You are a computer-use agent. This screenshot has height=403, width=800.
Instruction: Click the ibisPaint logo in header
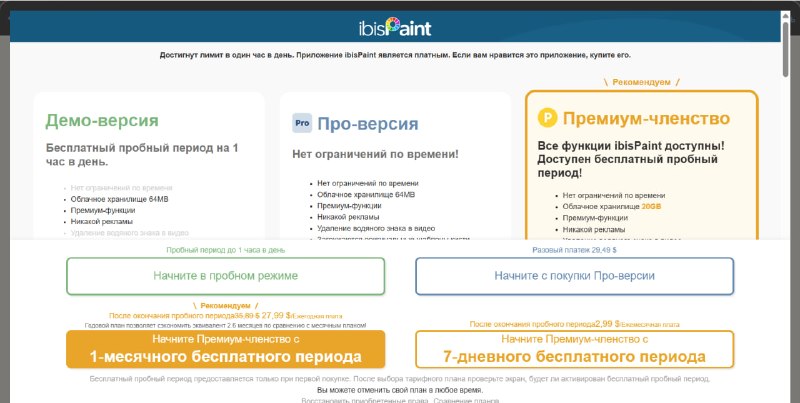point(395,27)
